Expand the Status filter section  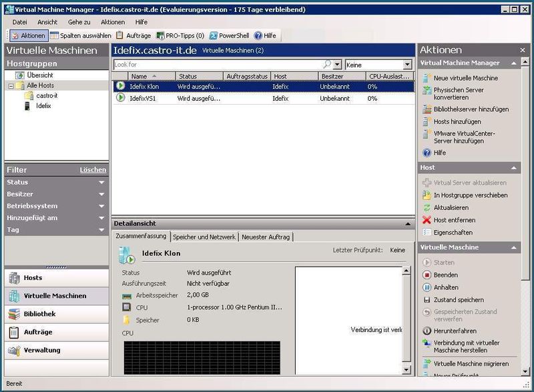pyautogui.click(x=101, y=182)
